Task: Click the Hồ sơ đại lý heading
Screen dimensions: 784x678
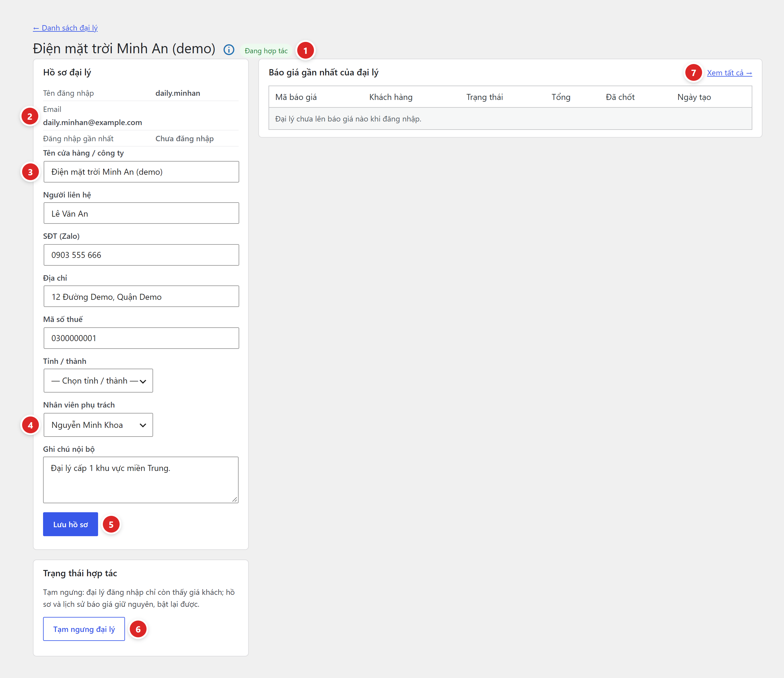Action: click(67, 72)
